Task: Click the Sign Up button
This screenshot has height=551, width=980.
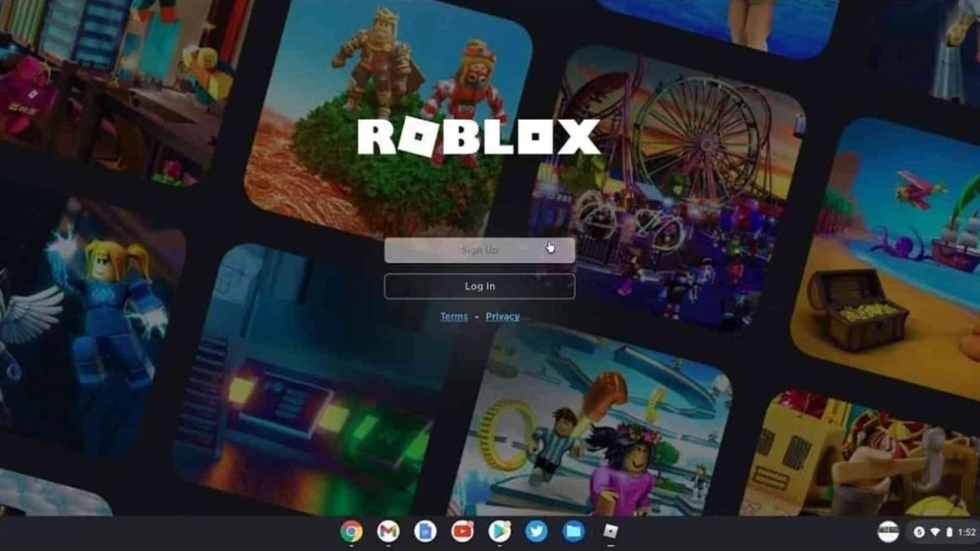Action: 479,250
